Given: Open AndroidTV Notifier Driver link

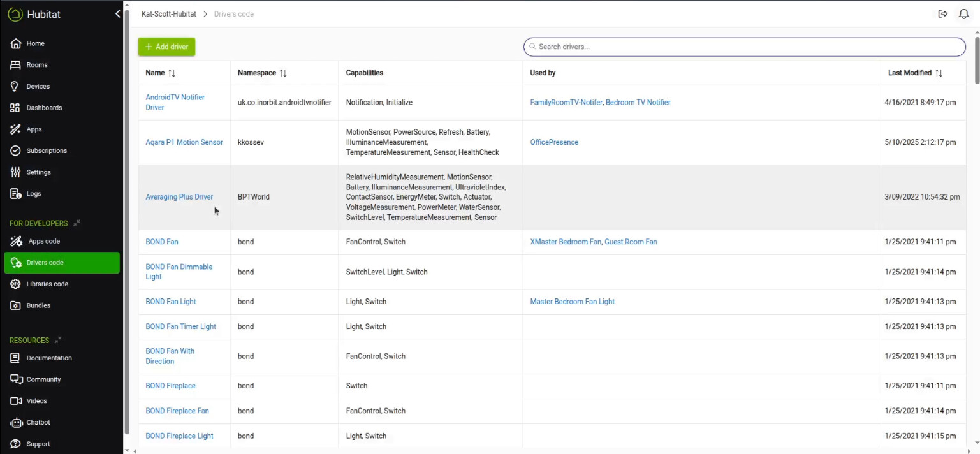Looking at the screenshot, I should click(x=175, y=102).
